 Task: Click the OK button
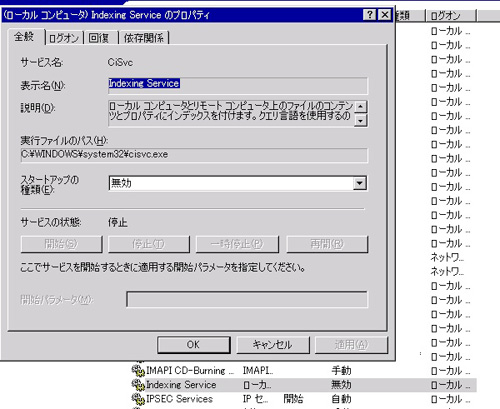coord(194,345)
